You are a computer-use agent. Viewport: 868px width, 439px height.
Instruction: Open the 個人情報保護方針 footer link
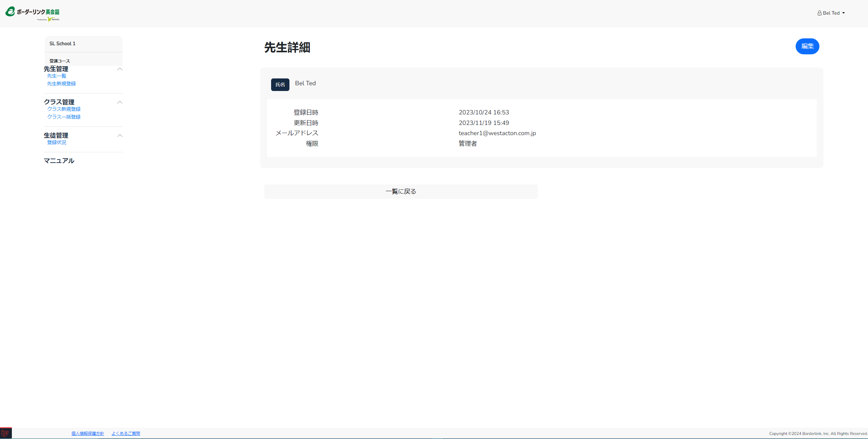coord(88,434)
